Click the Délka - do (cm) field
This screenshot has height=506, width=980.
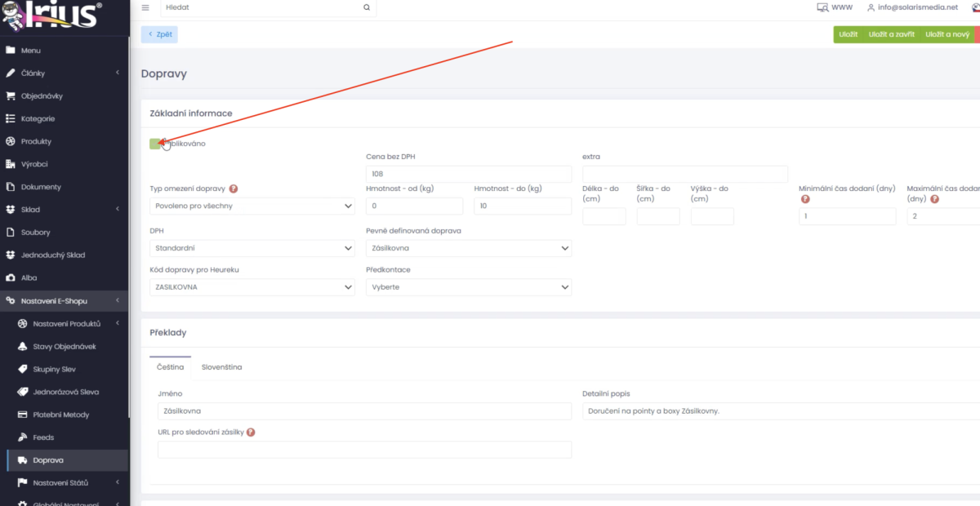pos(604,216)
